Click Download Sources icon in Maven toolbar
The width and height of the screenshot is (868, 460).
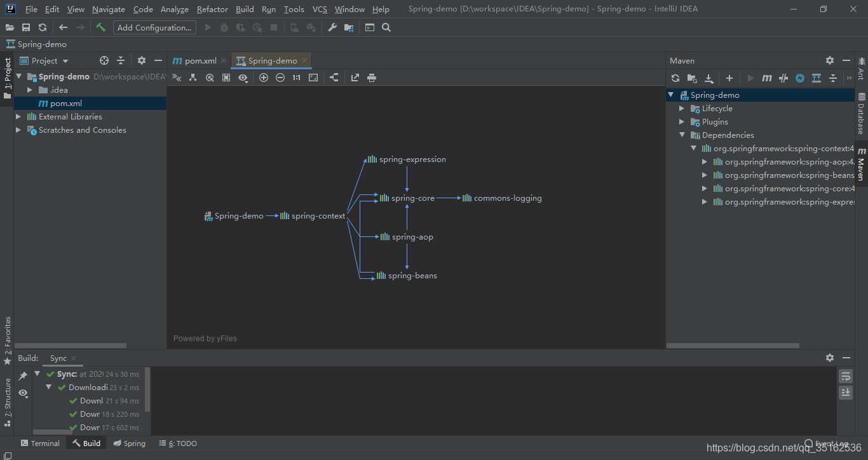(x=709, y=78)
